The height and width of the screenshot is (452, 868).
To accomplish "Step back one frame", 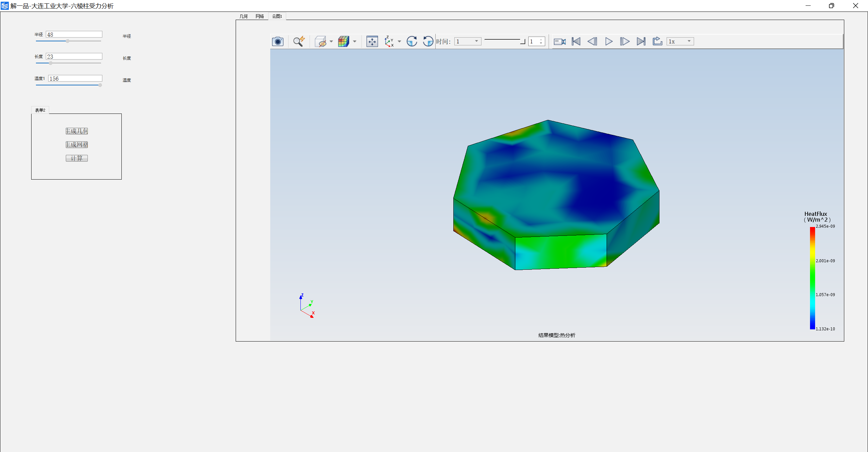I will point(592,41).
